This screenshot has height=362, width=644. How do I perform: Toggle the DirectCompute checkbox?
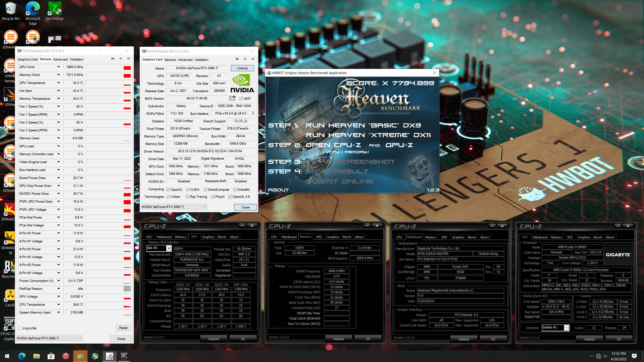pyautogui.click(x=205, y=190)
